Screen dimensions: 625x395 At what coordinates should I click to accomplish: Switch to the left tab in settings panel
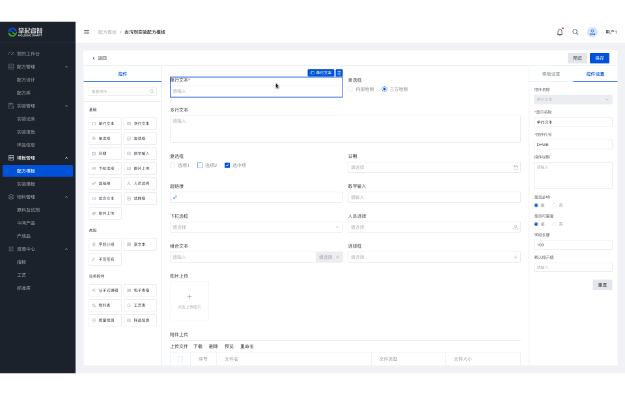tap(551, 74)
